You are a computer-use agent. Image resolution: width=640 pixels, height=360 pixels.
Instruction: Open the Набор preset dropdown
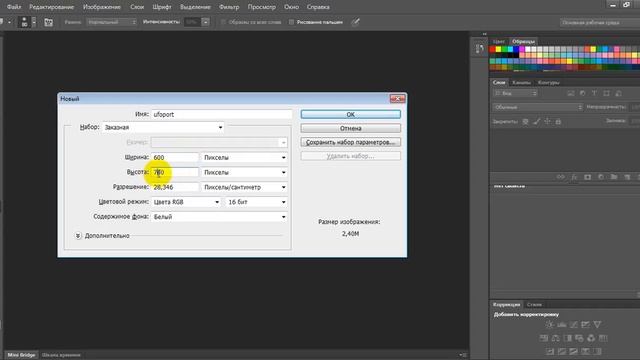pos(163,127)
